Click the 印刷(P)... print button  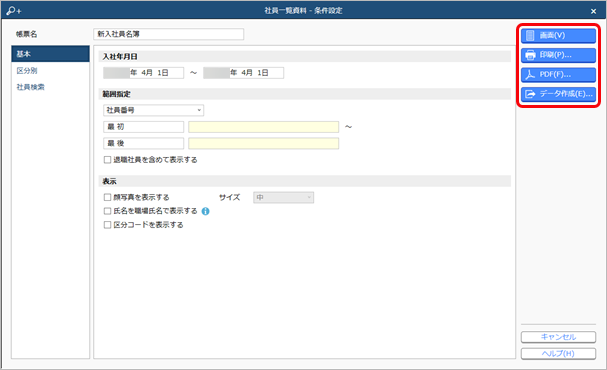(558, 55)
